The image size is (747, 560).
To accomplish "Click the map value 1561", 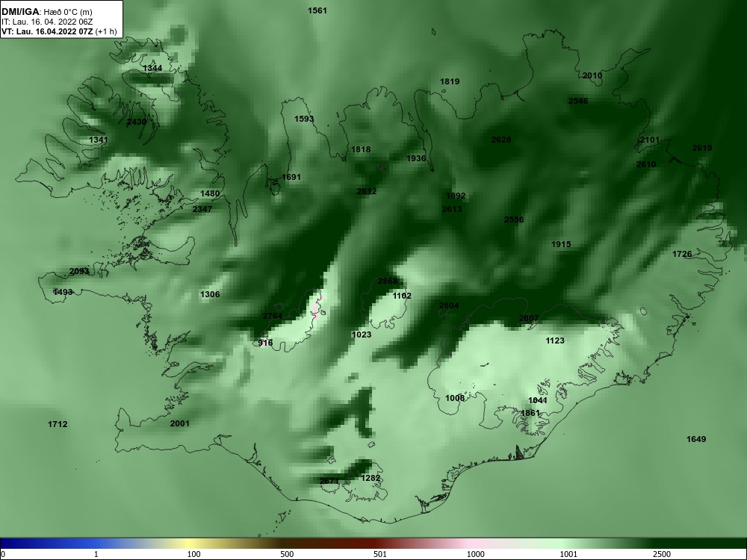I will [x=317, y=10].
